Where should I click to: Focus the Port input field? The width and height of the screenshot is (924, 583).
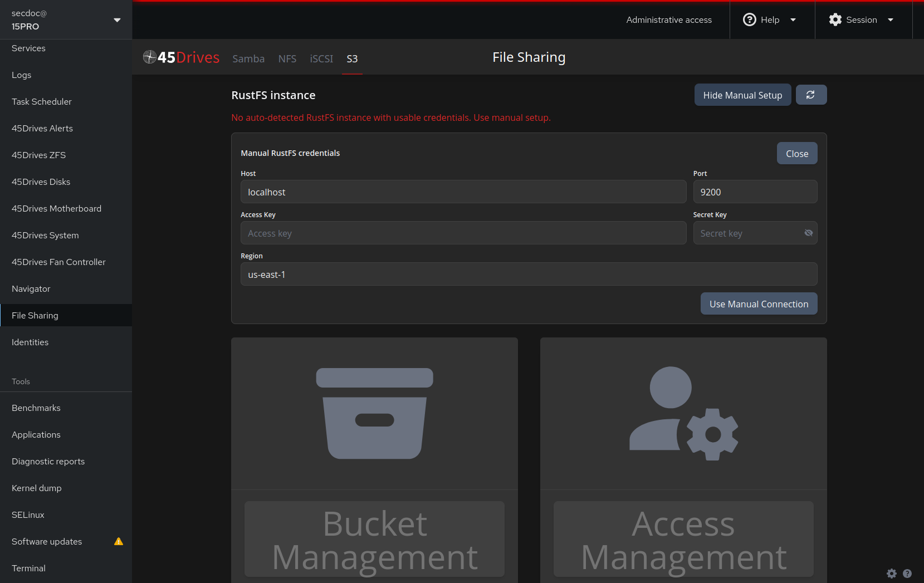tap(755, 192)
